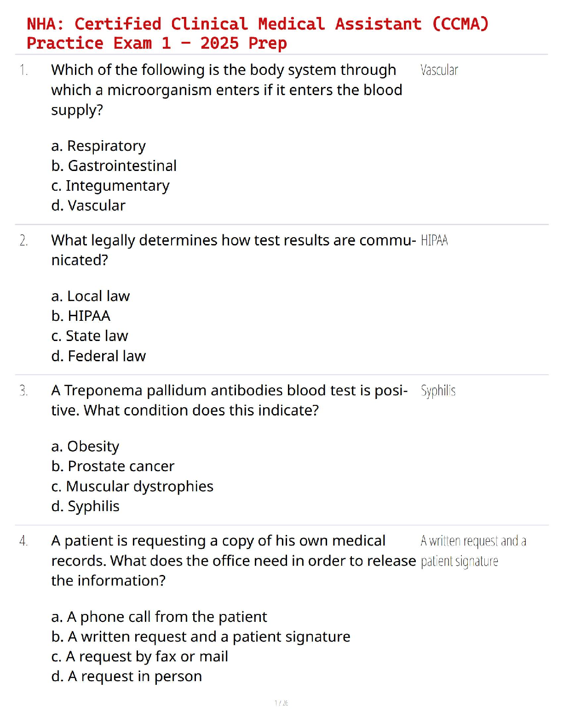Click the question 2 text about test results
The width and height of the screenshot is (563, 728).
pos(233,250)
